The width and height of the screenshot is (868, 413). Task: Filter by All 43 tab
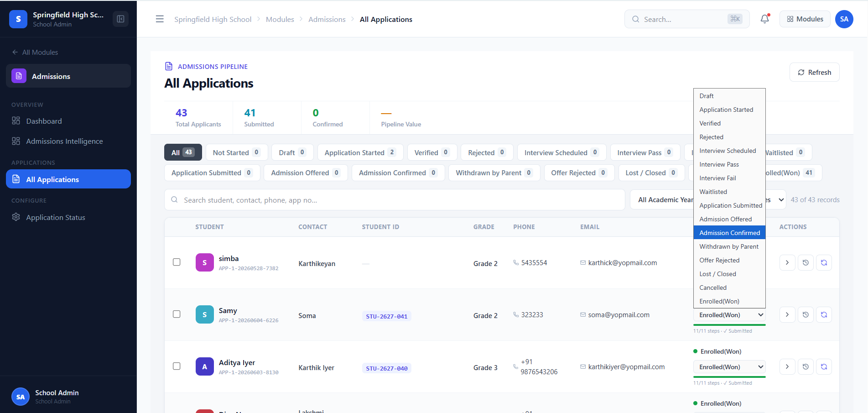pos(183,152)
